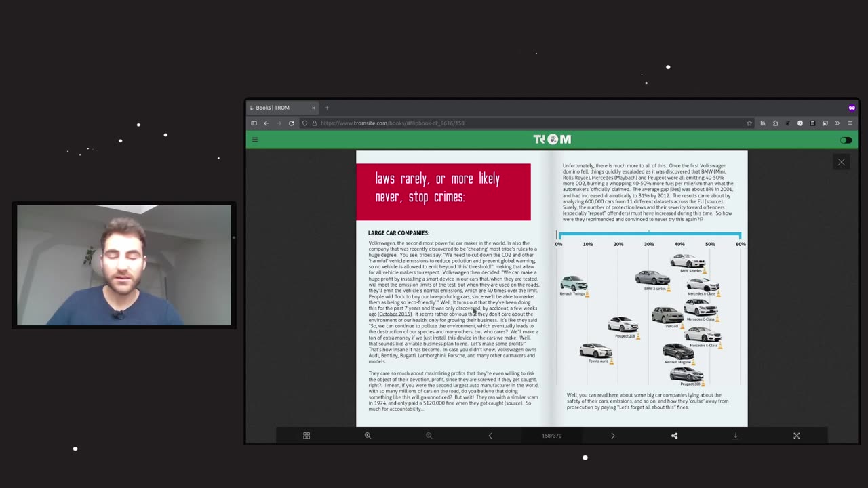Click the Peugeot 208 car image

point(623,325)
